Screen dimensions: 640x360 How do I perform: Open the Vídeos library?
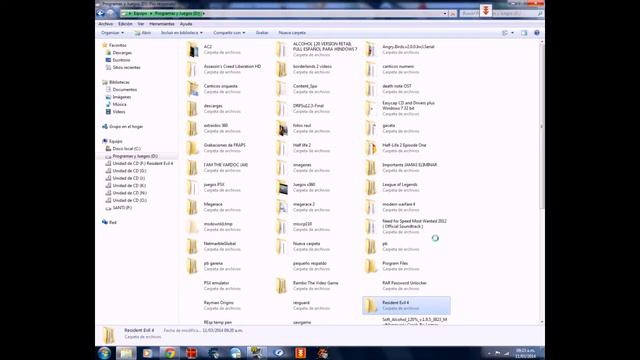(x=119, y=111)
